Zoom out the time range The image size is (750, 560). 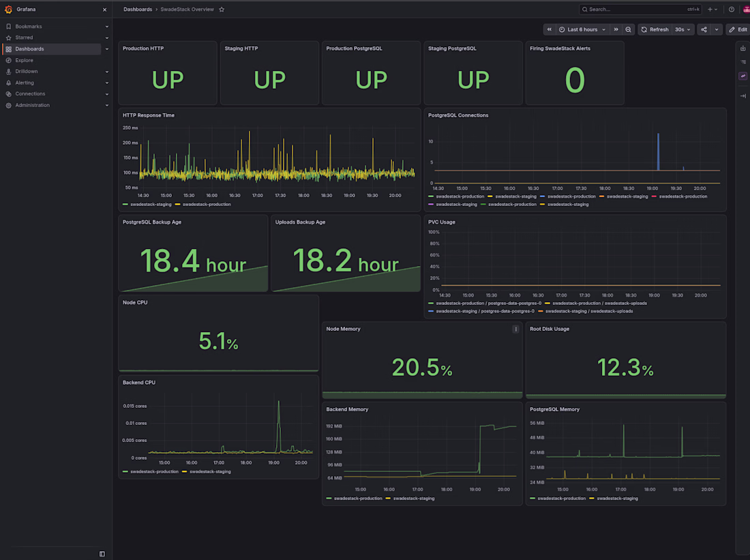(x=628, y=30)
